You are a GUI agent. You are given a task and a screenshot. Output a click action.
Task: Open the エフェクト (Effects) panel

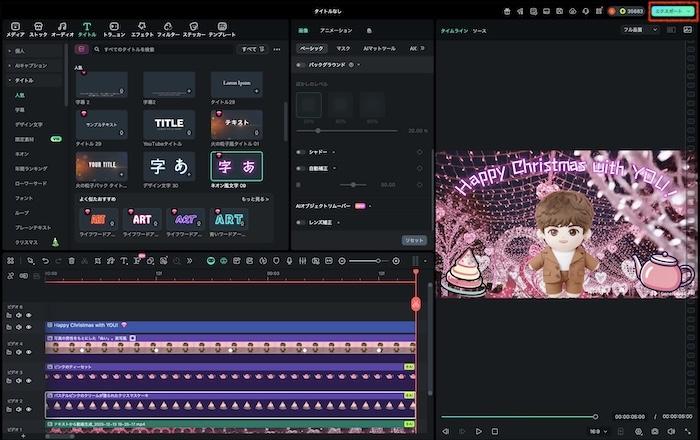pos(142,29)
